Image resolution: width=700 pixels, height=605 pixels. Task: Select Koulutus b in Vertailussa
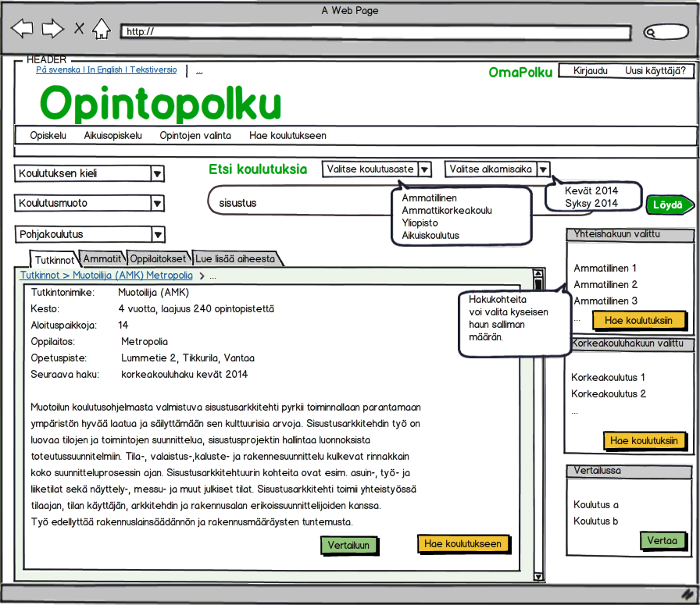point(595,521)
